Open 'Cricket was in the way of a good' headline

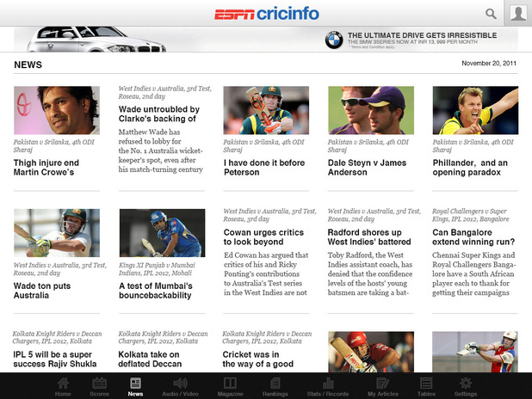(258, 359)
